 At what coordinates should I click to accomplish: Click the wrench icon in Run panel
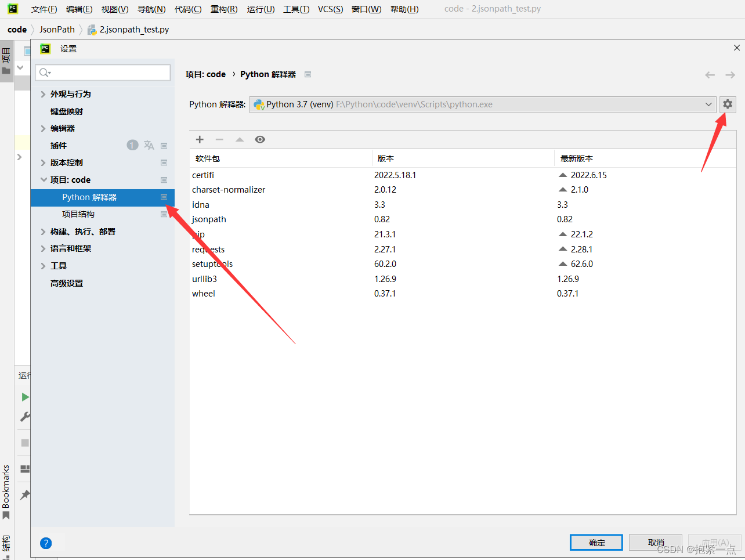click(25, 417)
